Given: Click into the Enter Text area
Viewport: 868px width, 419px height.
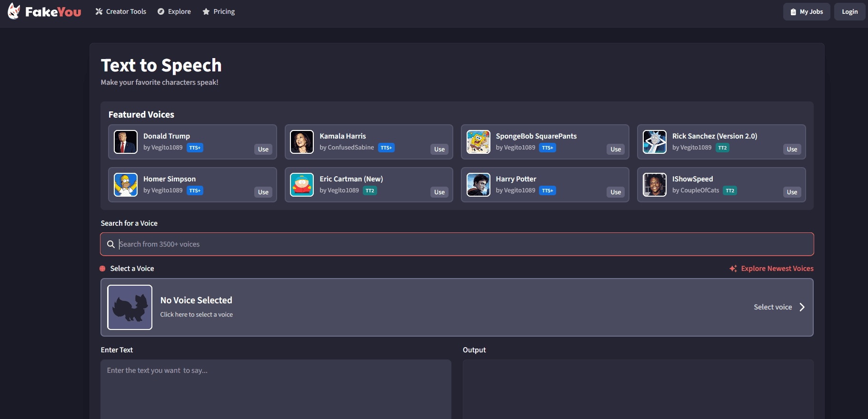Looking at the screenshot, I should (x=276, y=389).
